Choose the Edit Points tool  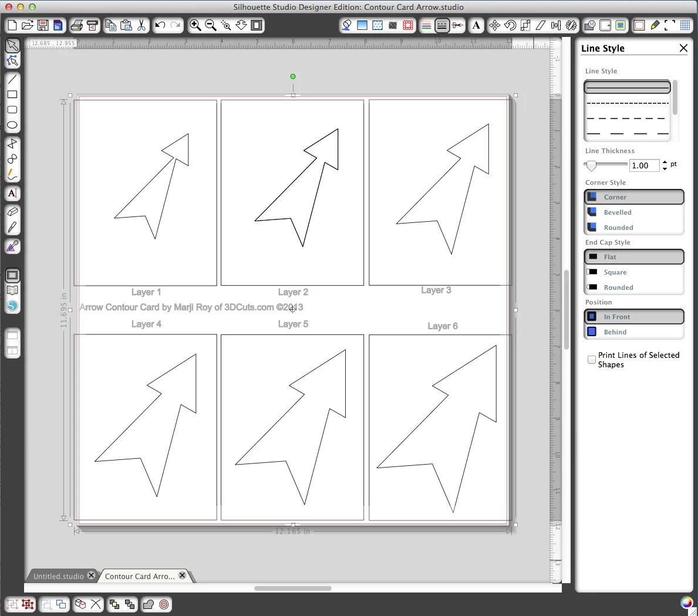12,61
